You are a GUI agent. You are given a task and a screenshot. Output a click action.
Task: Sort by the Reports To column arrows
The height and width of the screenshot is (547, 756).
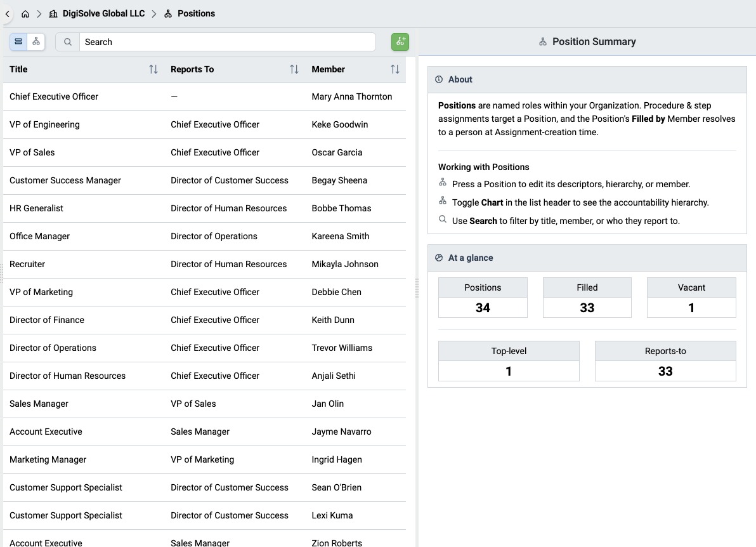click(x=294, y=69)
